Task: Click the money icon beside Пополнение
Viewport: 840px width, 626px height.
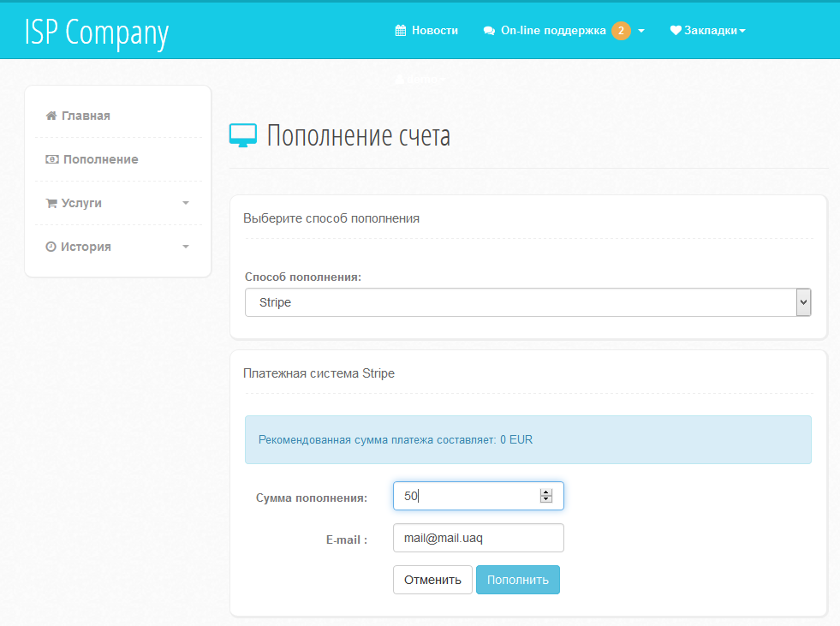Action: 52,159
